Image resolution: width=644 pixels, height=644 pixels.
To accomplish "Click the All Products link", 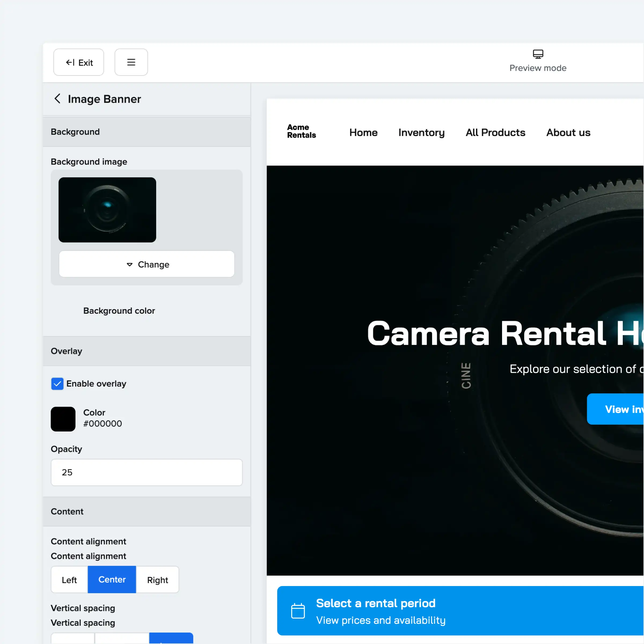I will (495, 132).
